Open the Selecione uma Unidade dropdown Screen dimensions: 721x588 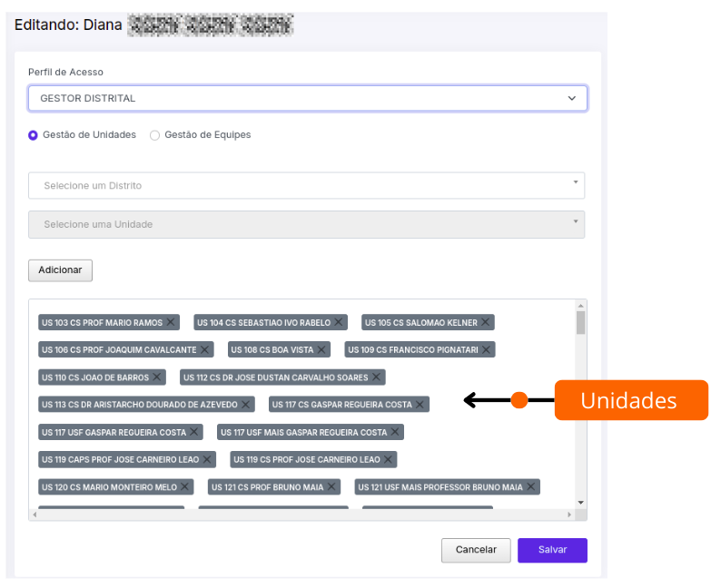pos(306,225)
